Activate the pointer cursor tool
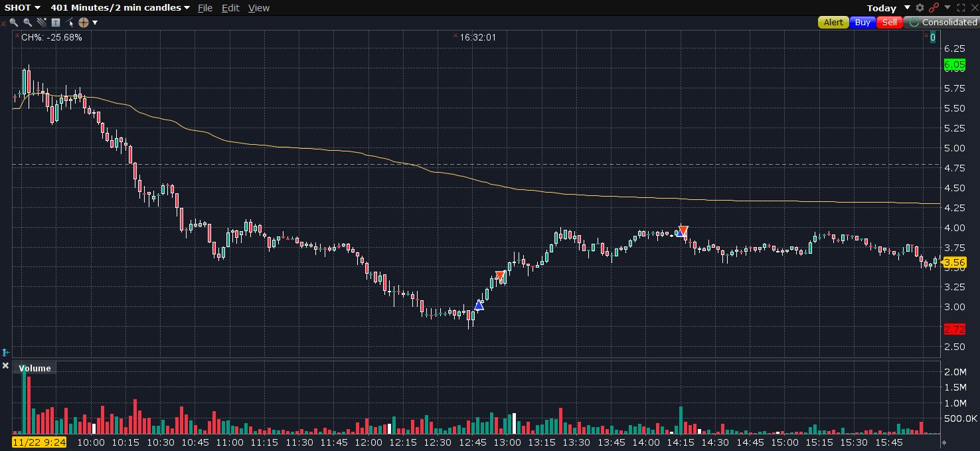 coord(70,23)
